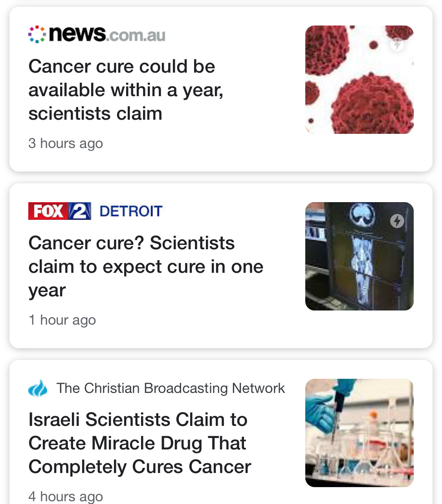Click the news.com.au colorful dotted circle icon

(37, 35)
